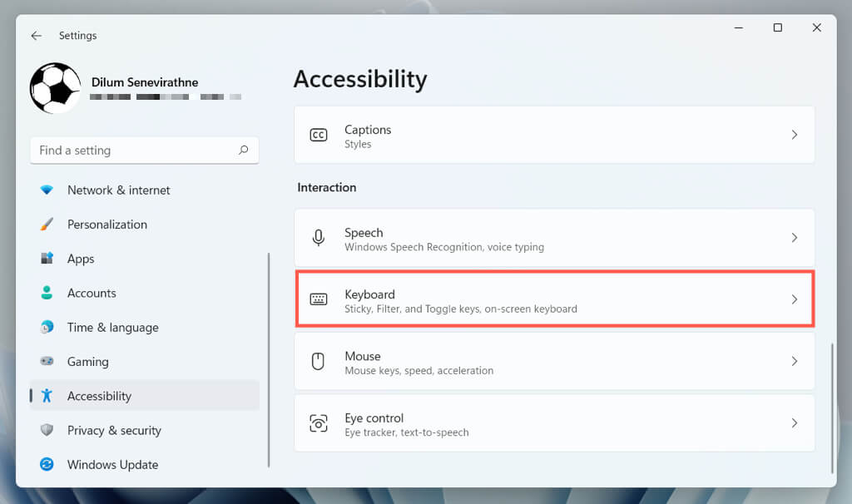This screenshot has width=852, height=504.
Task: Expand the Keyboard settings chevron
Action: (794, 299)
